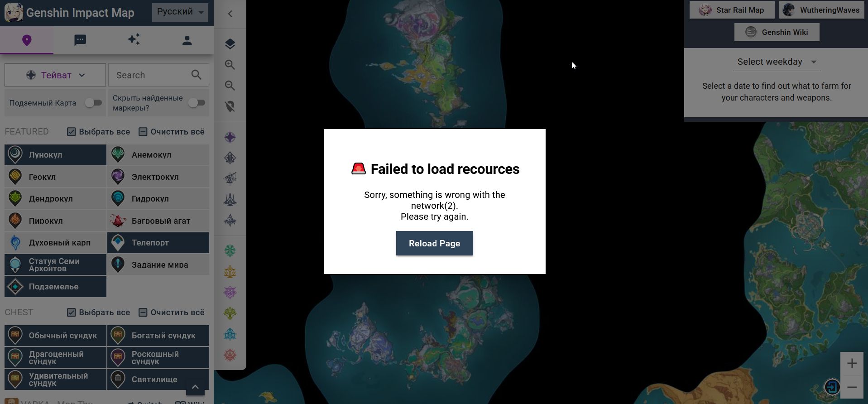
Task: Open the Select weekday dropdown
Action: [x=777, y=62]
